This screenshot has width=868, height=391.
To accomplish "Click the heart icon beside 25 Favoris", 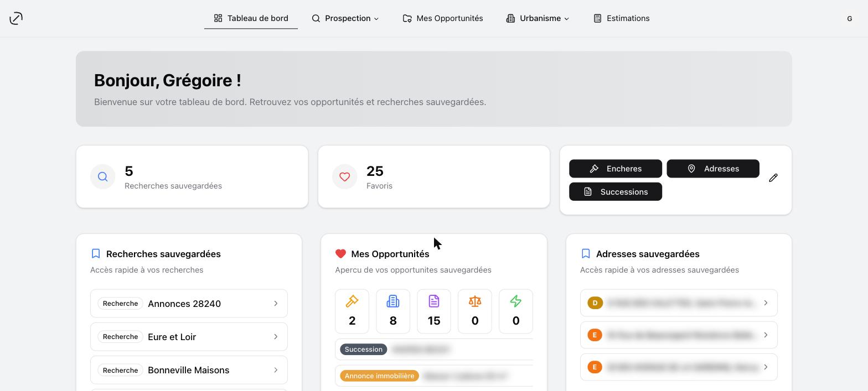I will click(344, 177).
